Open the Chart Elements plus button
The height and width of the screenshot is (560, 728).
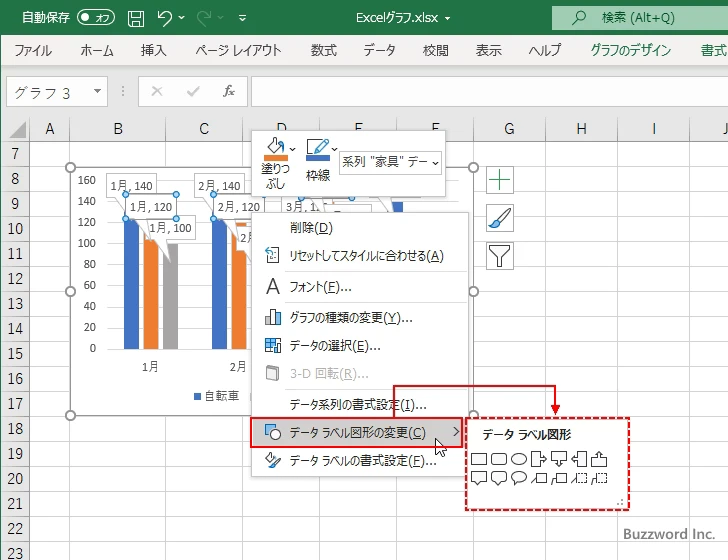point(500,180)
